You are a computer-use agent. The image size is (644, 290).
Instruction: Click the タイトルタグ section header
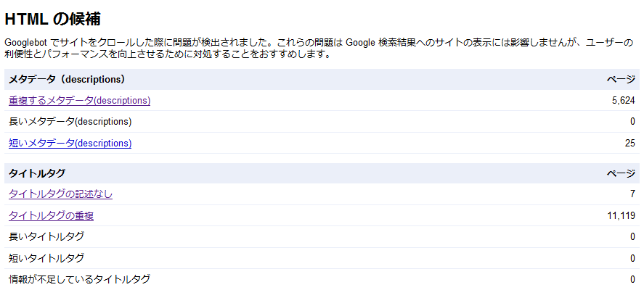coord(37,173)
